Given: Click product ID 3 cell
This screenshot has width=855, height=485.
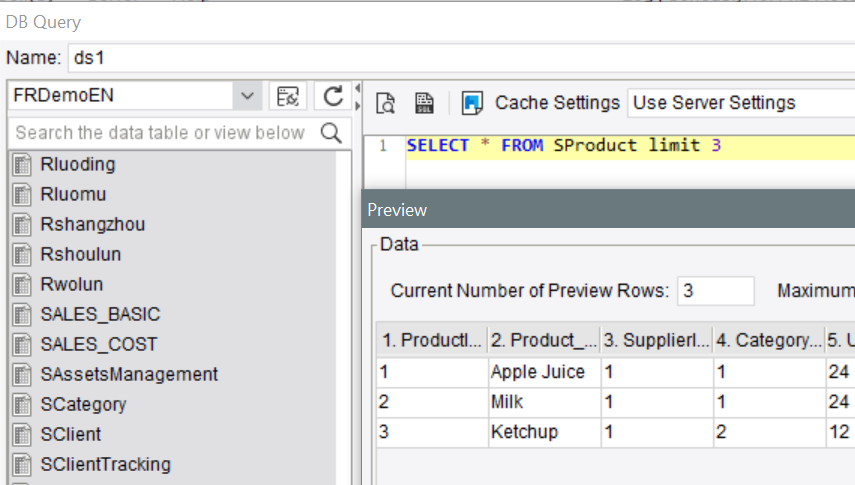Looking at the screenshot, I should click(x=432, y=432).
